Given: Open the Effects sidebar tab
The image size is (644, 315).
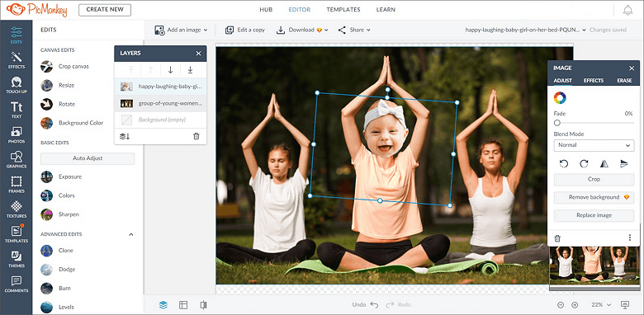Looking at the screenshot, I should coord(17,60).
